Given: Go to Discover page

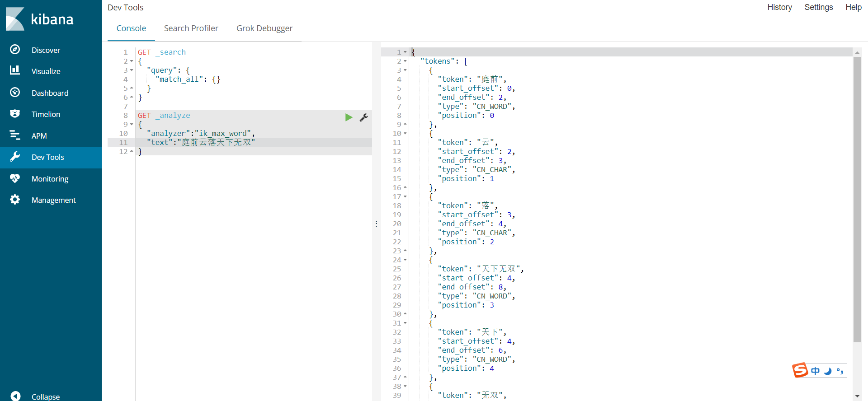Looking at the screenshot, I should point(46,50).
